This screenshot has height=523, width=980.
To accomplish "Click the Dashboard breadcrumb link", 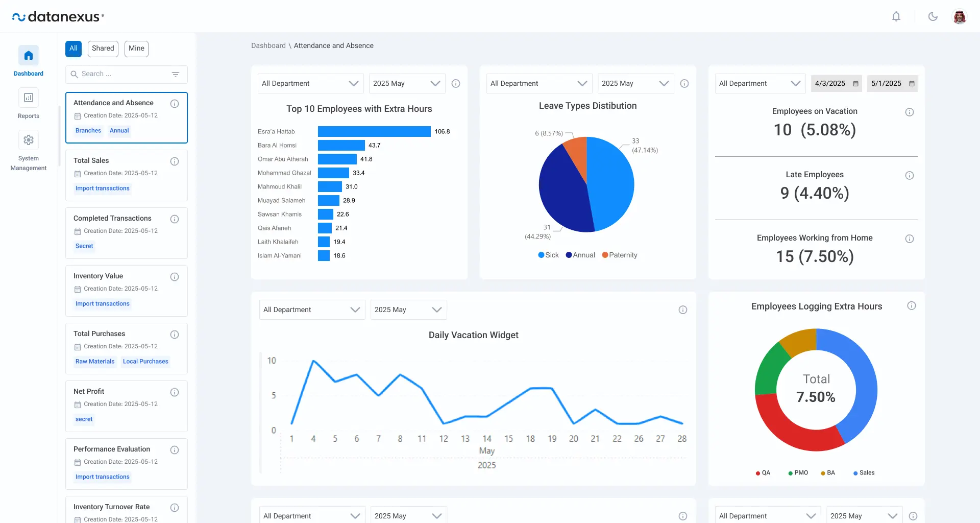I will (268, 45).
